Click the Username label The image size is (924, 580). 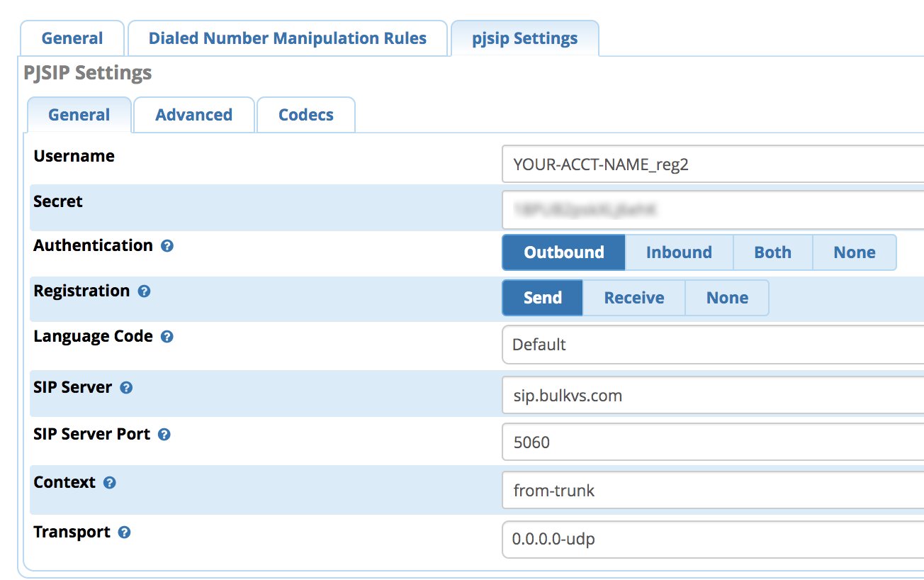pyautogui.click(x=74, y=156)
